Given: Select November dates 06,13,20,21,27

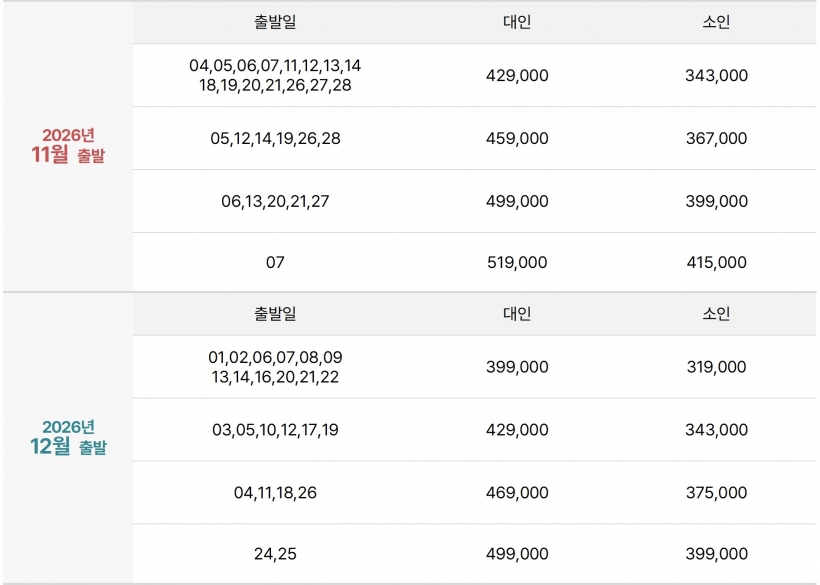Looking at the screenshot, I should click(x=275, y=201).
